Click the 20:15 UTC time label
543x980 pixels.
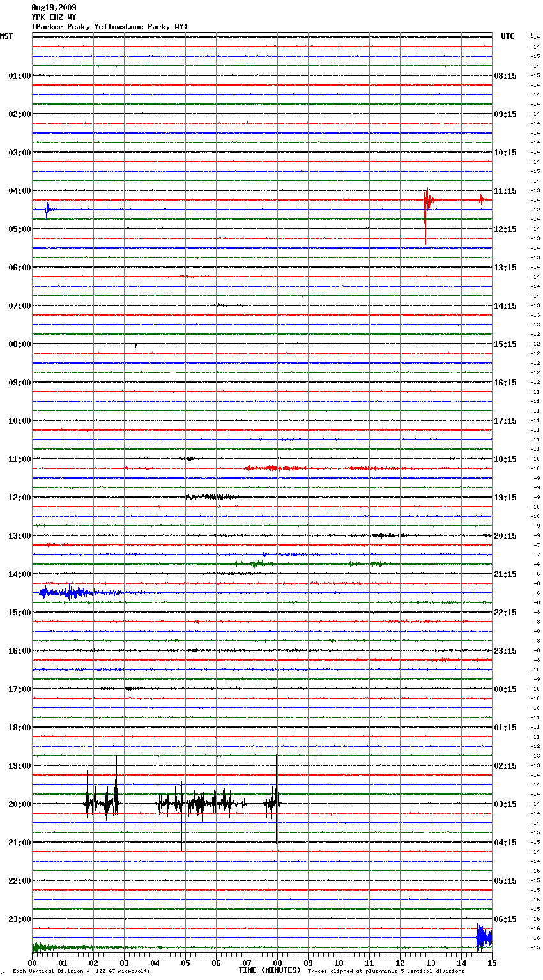point(505,536)
